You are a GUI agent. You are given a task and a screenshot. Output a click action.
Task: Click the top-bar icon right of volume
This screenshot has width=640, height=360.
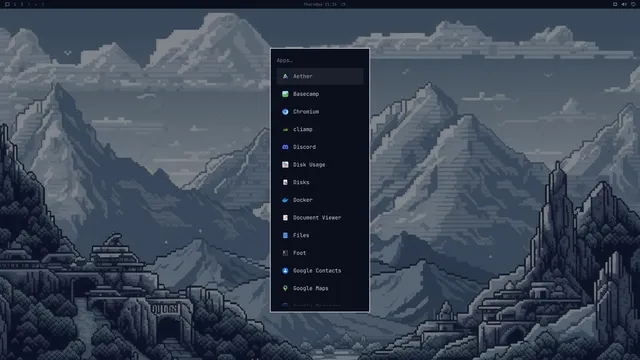pyautogui.click(x=633, y=4)
